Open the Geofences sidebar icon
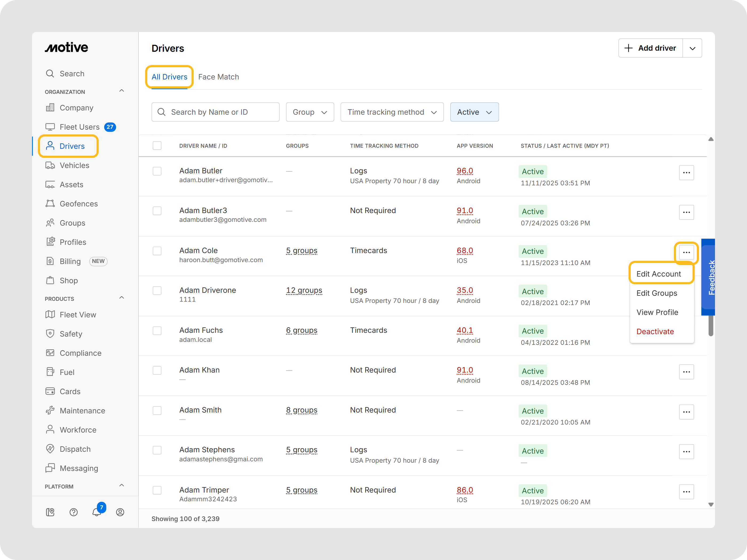The width and height of the screenshot is (747, 560). [50, 203]
